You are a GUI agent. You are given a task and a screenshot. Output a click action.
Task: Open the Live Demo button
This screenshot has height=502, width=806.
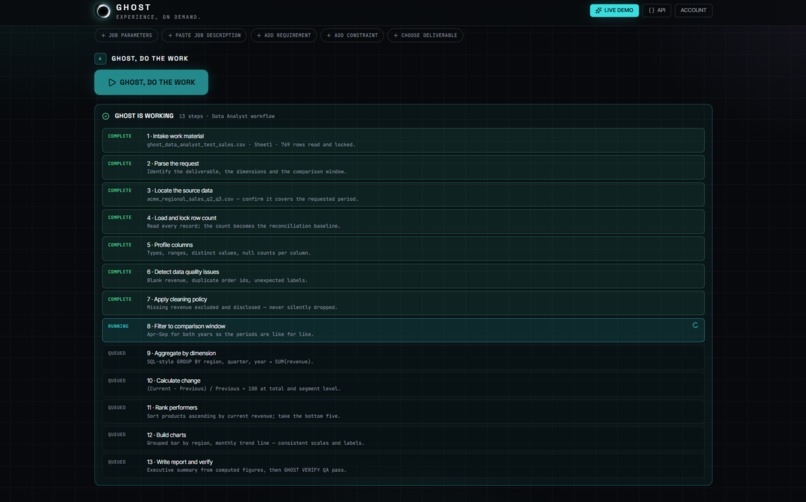614,10
